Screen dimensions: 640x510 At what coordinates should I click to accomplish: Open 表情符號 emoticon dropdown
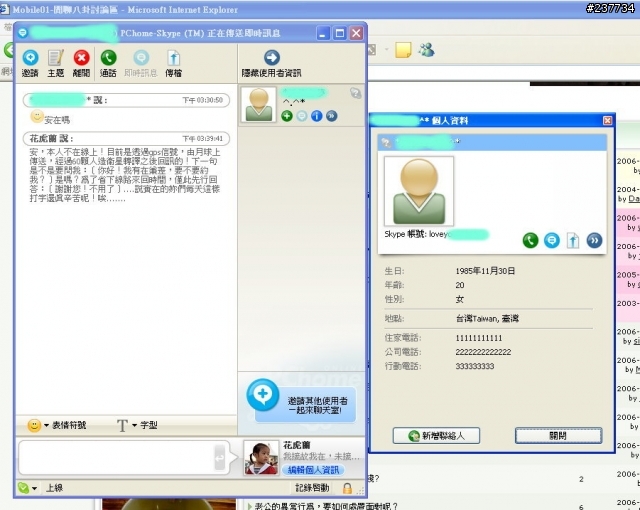(56, 426)
